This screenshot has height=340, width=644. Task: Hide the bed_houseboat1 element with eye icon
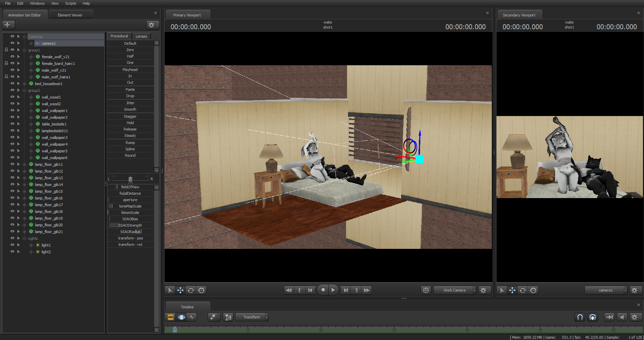[12, 83]
